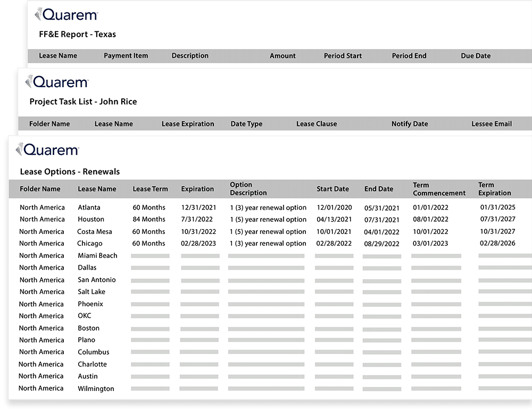Click Expiration column header in Lease Options
Screen dimensions: 532x409
[197, 189]
